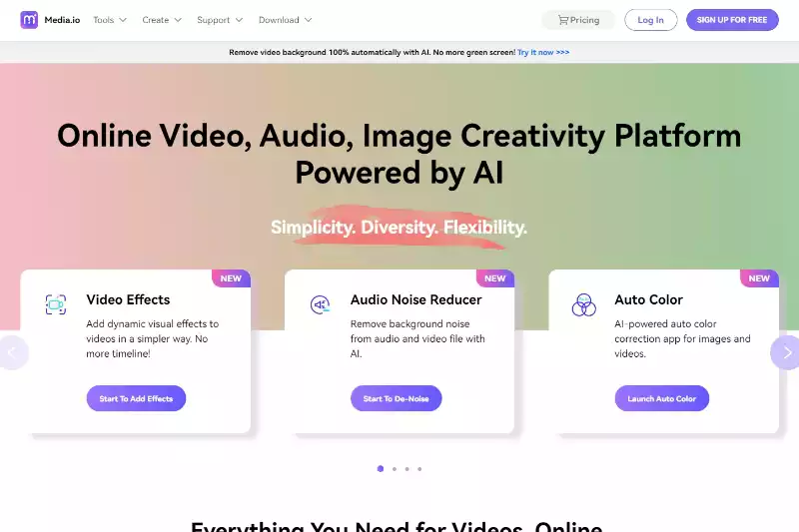Click 'Remove background noise' description text
799x532 pixels.
click(417, 338)
